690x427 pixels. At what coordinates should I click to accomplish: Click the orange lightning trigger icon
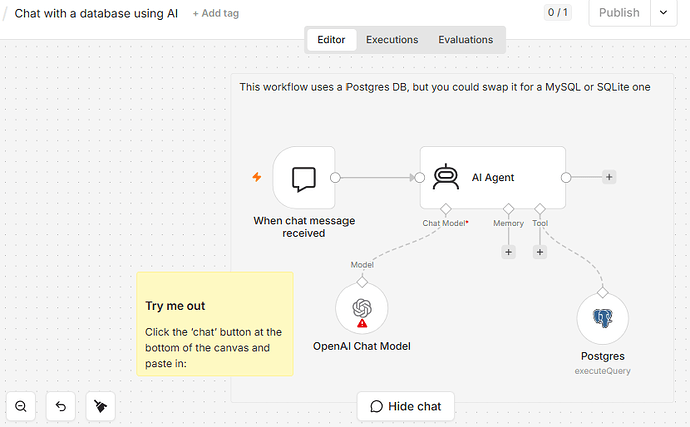(257, 177)
